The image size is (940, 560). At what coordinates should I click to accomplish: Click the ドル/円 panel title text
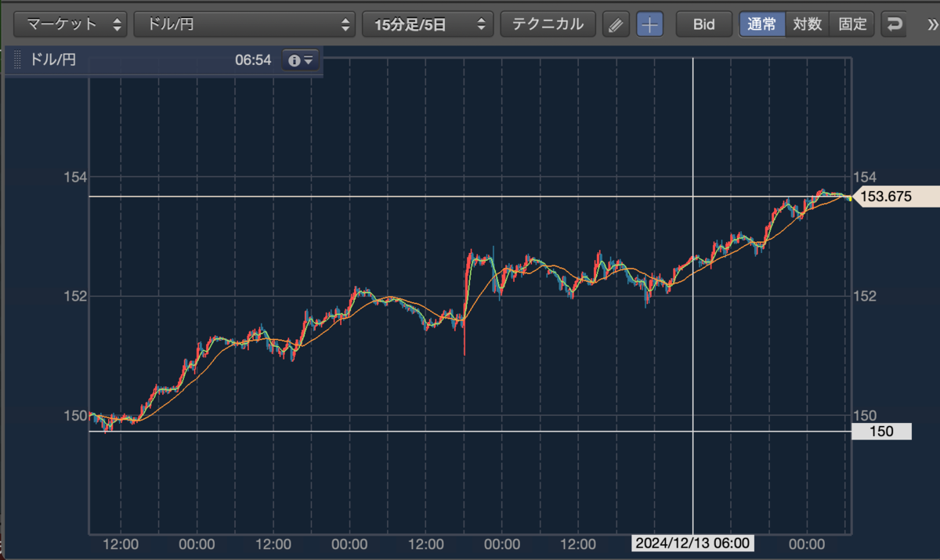[52, 60]
